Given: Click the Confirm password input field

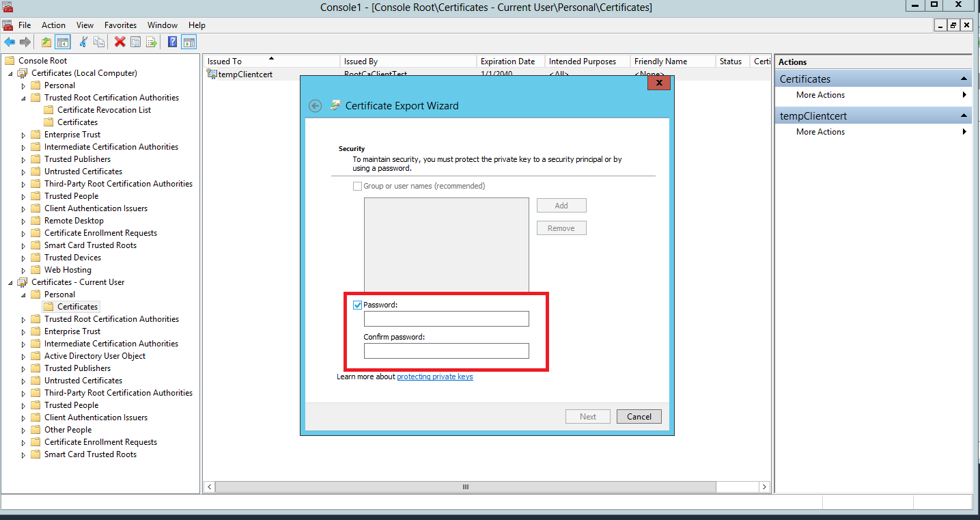Looking at the screenshot, I should click(446, 351).
